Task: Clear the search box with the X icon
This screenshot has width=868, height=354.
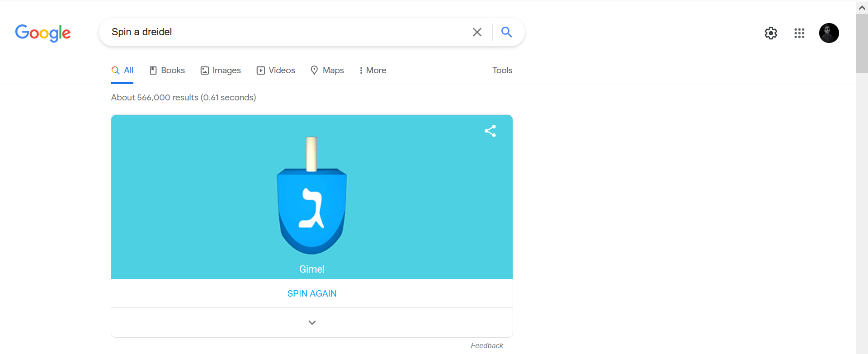Action: pyautogui.click(x=477, y=32)
